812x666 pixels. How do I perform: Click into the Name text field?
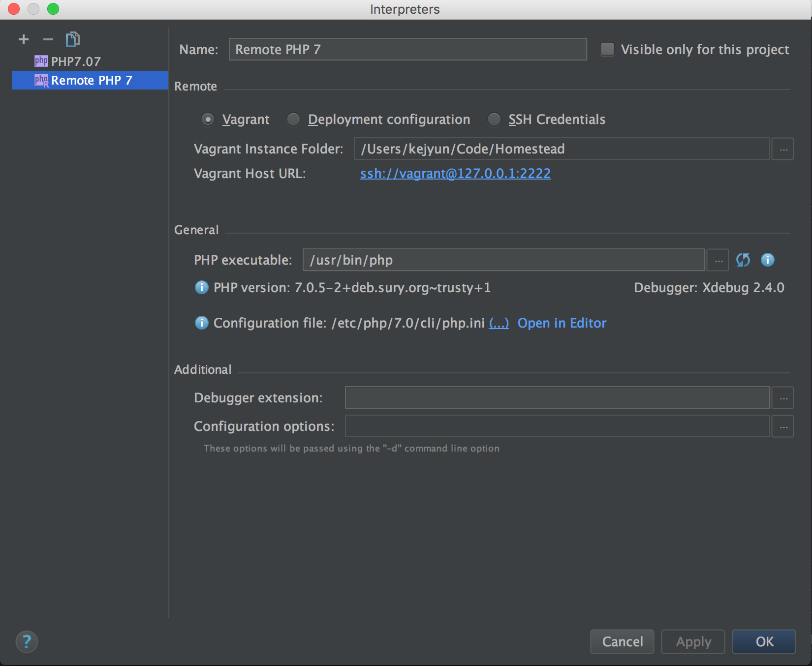(407, 50)
